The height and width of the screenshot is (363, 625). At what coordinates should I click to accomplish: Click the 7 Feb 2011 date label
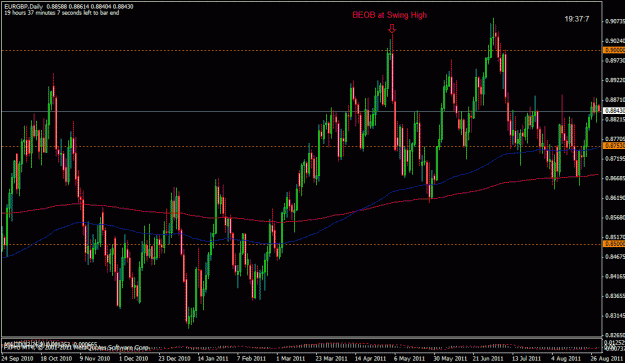point(252,358)
